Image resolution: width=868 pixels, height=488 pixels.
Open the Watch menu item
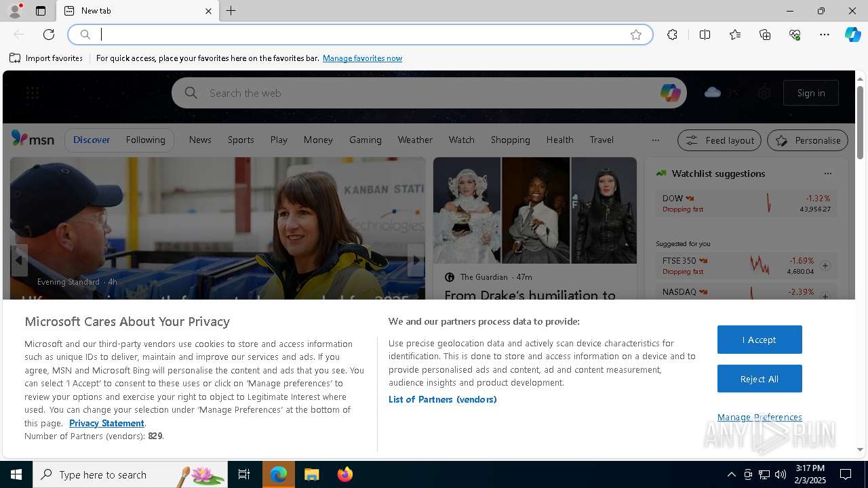click(x=462, y=140)
